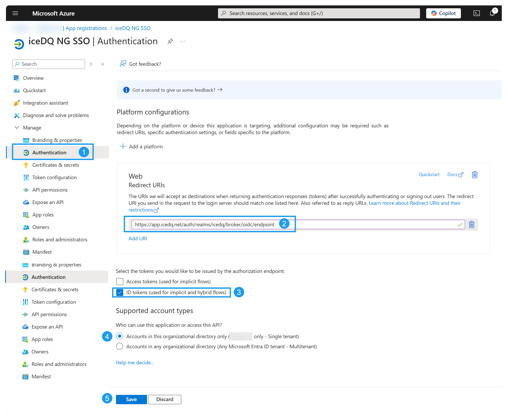Screen dimensions: 508x420
Task: Pin the Authentication page to favorites
Action: coord(170,41)
